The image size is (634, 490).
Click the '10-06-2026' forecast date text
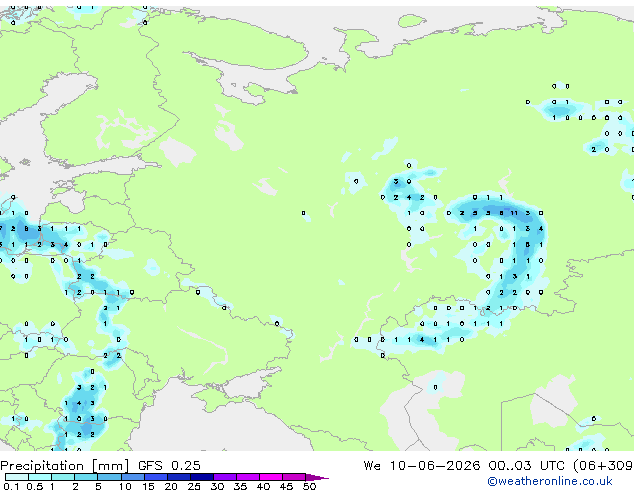435,465
